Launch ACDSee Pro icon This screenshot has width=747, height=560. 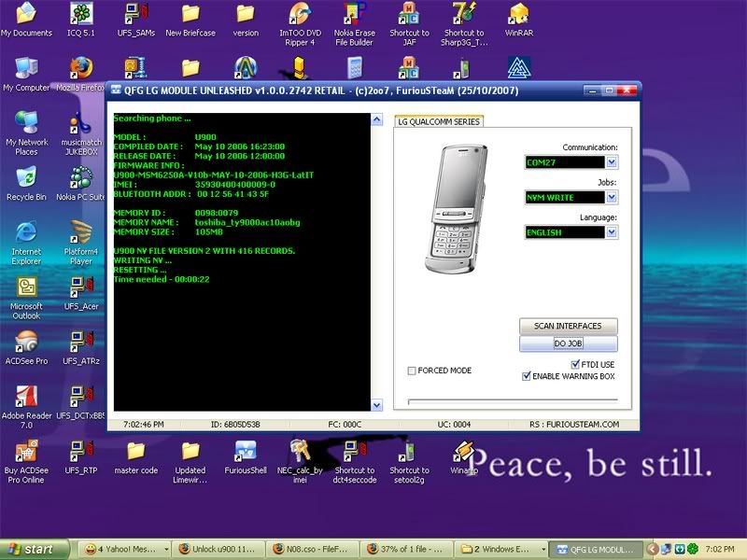(x=26, y=347)
